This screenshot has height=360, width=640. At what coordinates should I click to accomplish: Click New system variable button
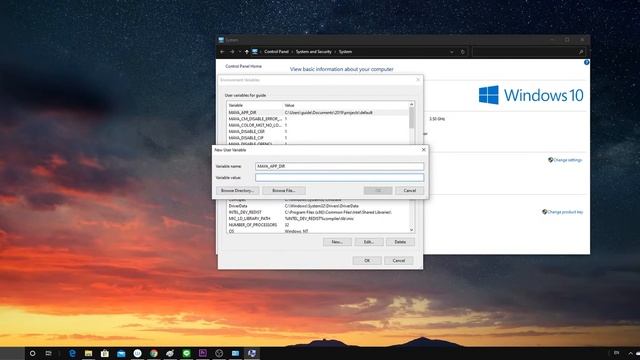click(337, 242)
